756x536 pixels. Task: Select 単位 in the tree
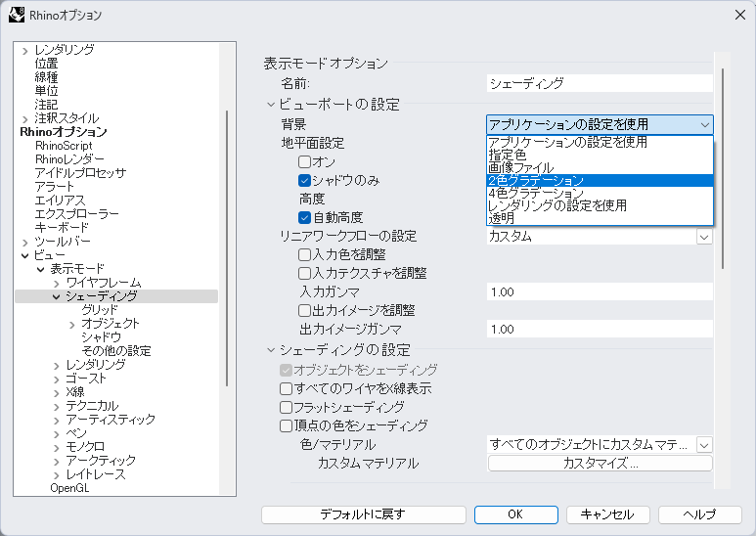[x=46, y=91]
